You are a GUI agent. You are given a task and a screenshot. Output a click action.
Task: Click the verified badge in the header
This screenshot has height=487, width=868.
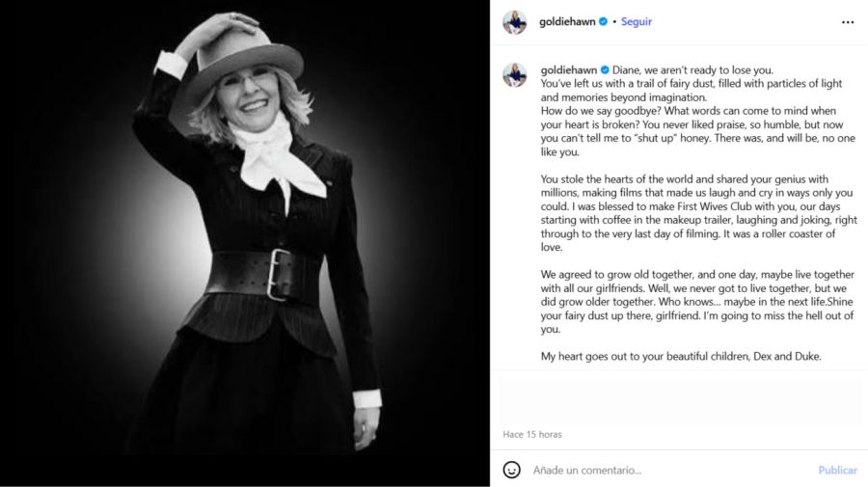604,21
